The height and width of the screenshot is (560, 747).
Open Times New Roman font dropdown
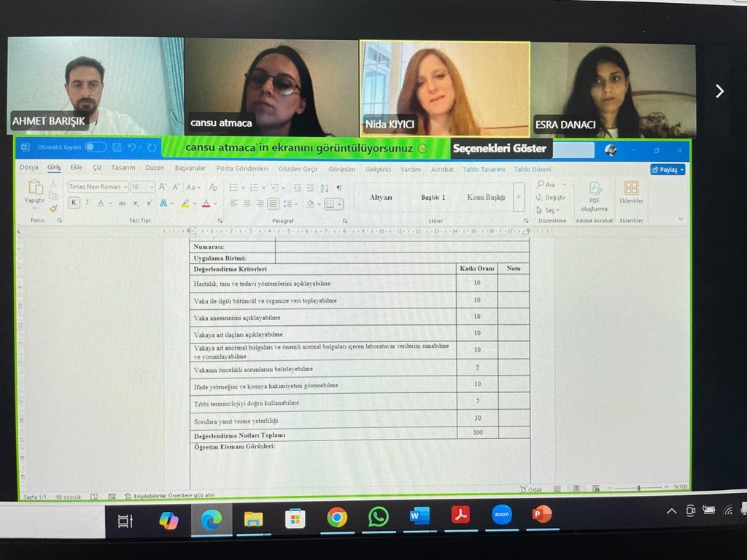(x=98, y=187)
